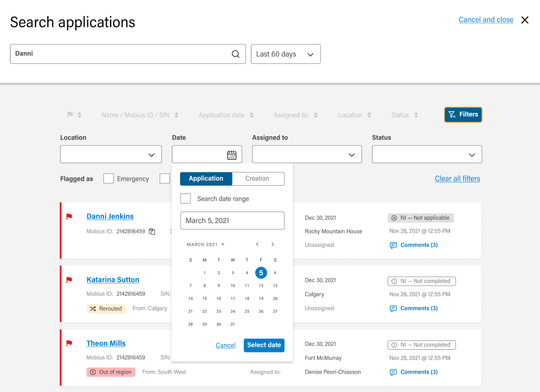540x392 pixels.
Task: Open comments for Danni Jenkins
Action: coord(414,245)
